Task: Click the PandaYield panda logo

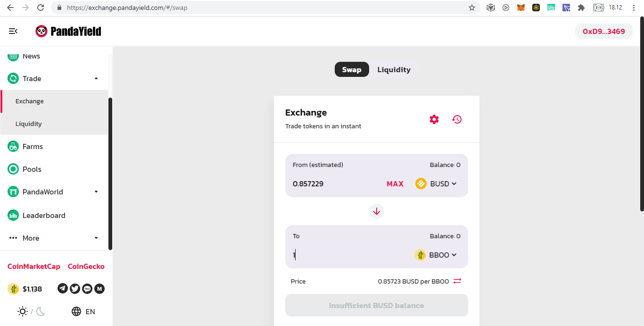Action: pos(41,31)
